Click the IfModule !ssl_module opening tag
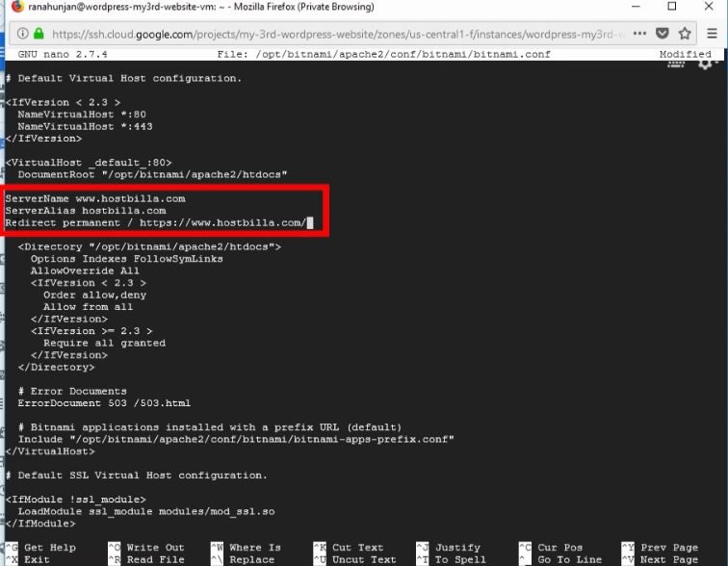Viewport: 728px width, 566px height. (76, 500)
